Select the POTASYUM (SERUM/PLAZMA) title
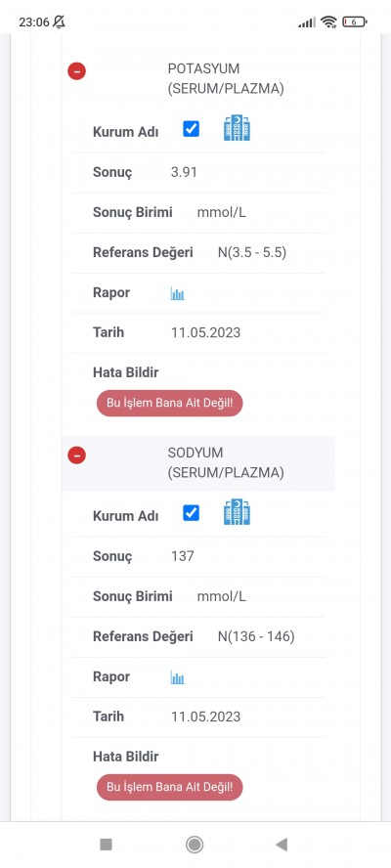Screen dimensions: 391x868 226,78
